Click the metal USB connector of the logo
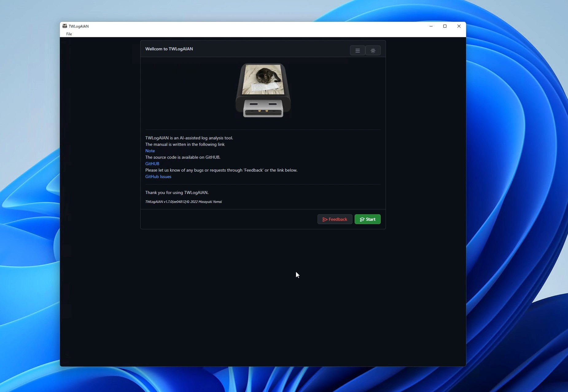This screenshot has width=568, height=392. [x=263, y=108]
